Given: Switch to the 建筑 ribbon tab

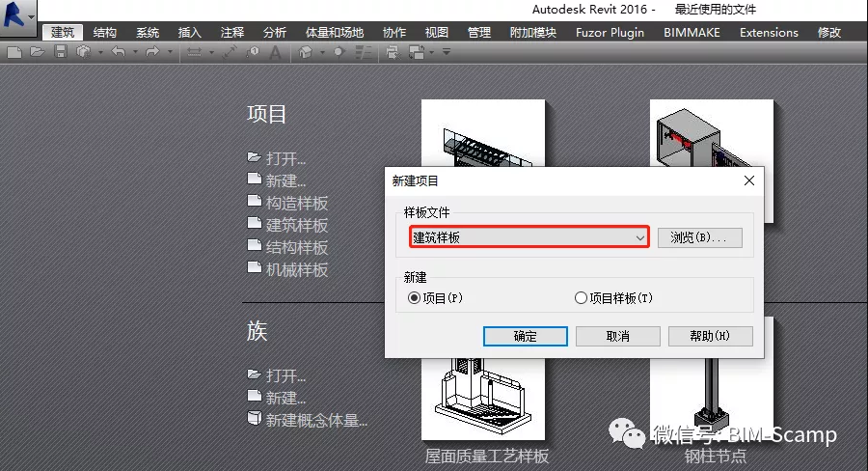Looking at the screenshot, I should pyautogui.click(x=63, y=32).
